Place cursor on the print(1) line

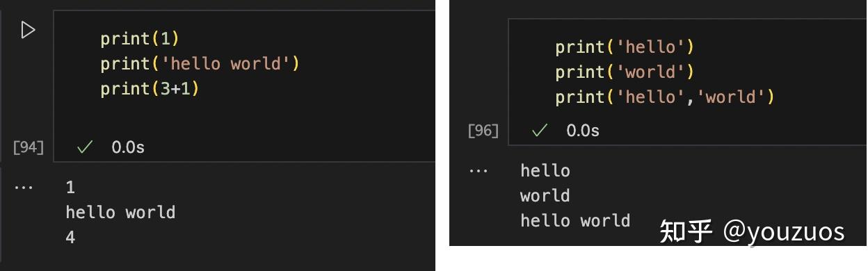(x=140, y=38)
